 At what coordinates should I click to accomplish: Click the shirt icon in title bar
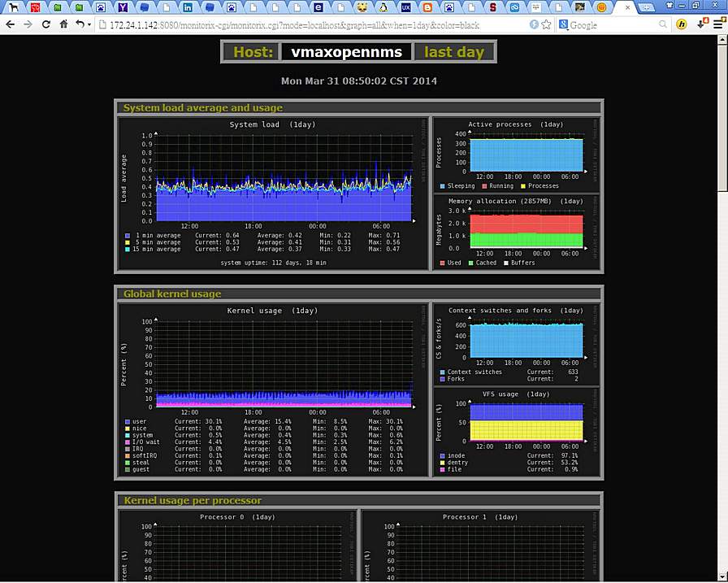tap(669, 5)
